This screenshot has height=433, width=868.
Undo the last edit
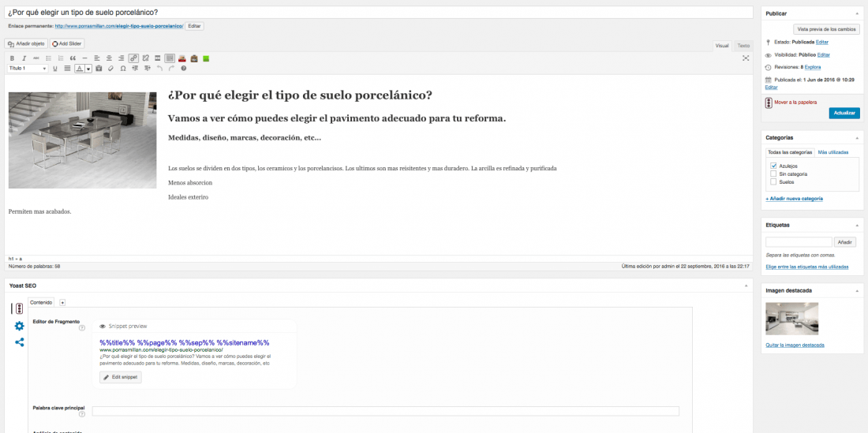(159, 68)
